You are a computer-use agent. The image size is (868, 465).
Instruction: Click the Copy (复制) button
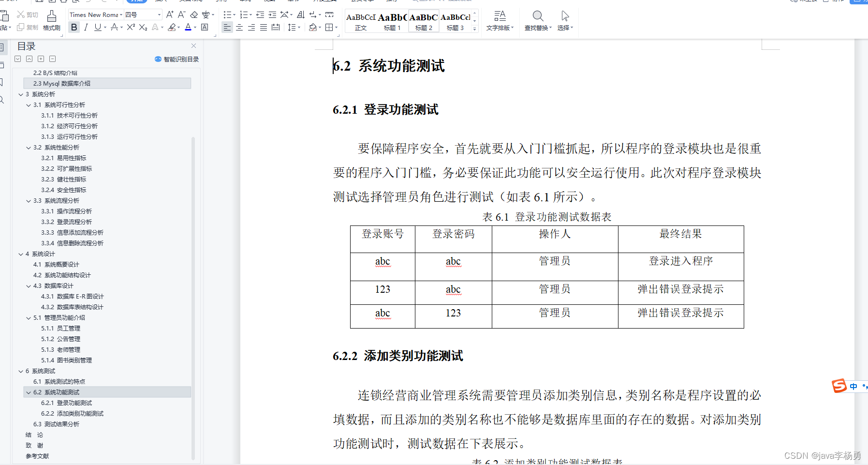(28, 28)
